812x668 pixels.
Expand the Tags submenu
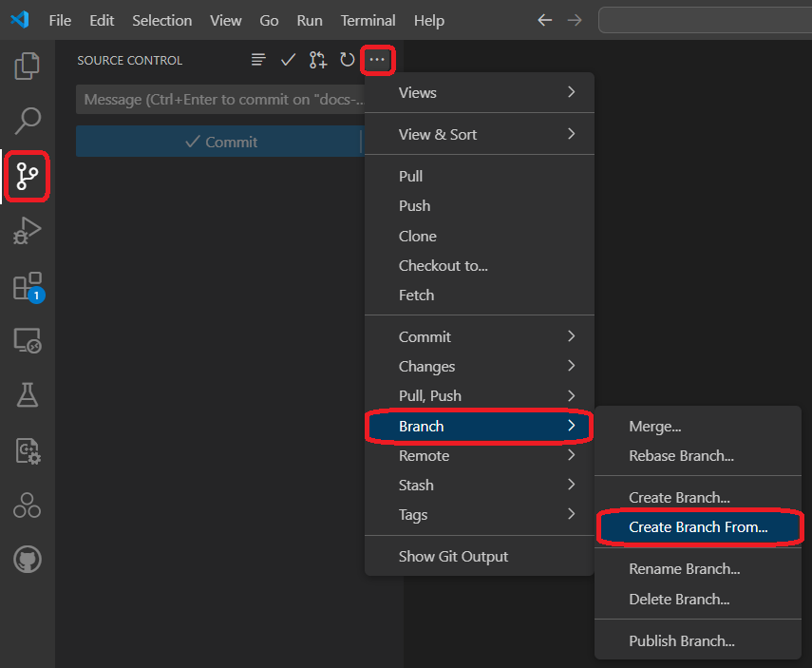pos(480,514)
